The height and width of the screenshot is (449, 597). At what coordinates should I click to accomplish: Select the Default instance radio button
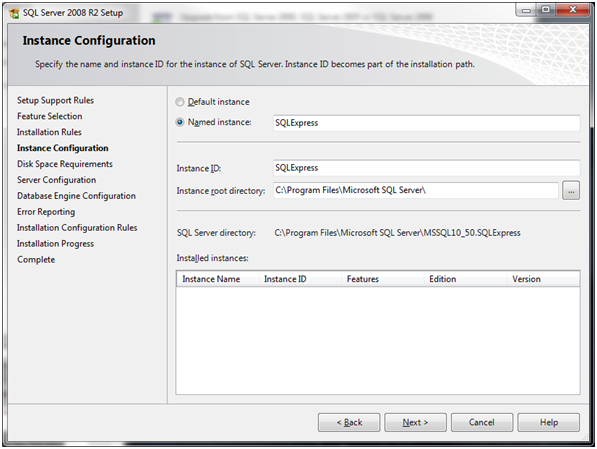pyautogui.click(x=180, y=102)
